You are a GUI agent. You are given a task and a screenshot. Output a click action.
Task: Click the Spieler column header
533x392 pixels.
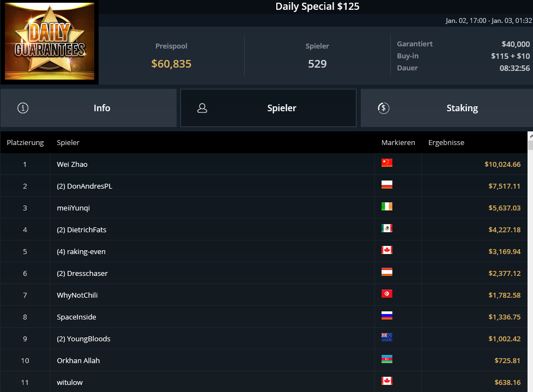click(x=68, y=142)
